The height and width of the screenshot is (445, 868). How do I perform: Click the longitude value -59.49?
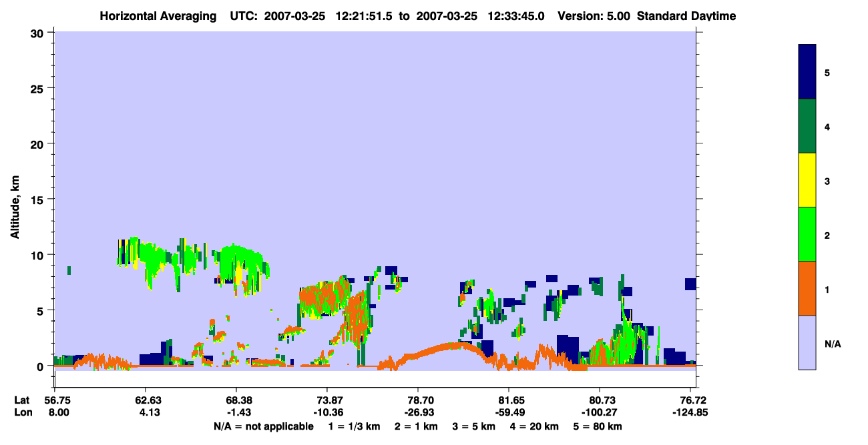(x=509, y=412)
